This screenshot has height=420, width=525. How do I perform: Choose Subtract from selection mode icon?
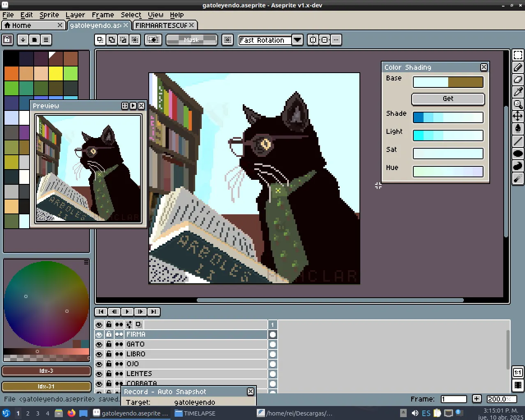point(123,40)
